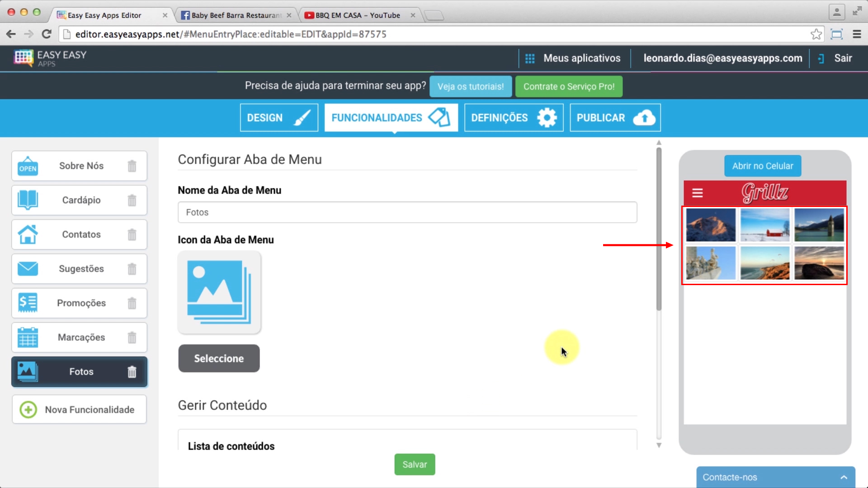
Task: Click the Sugestões envelope icon
Action: [28, 269]
